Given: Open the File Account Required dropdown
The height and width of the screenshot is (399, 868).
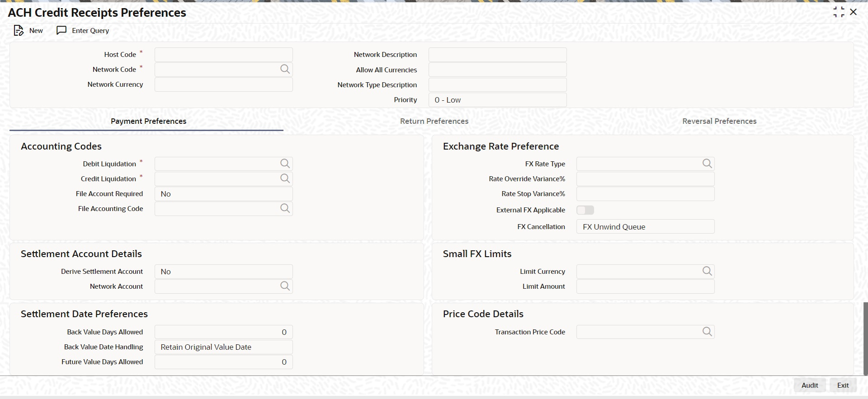Looking at the screenshot, I should coord(223,194).
